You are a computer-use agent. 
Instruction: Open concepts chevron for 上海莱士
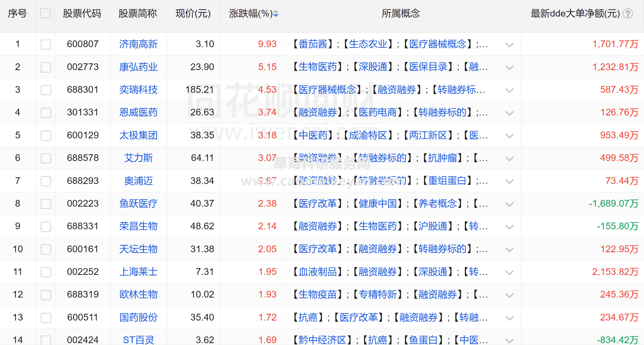(510, 272)
